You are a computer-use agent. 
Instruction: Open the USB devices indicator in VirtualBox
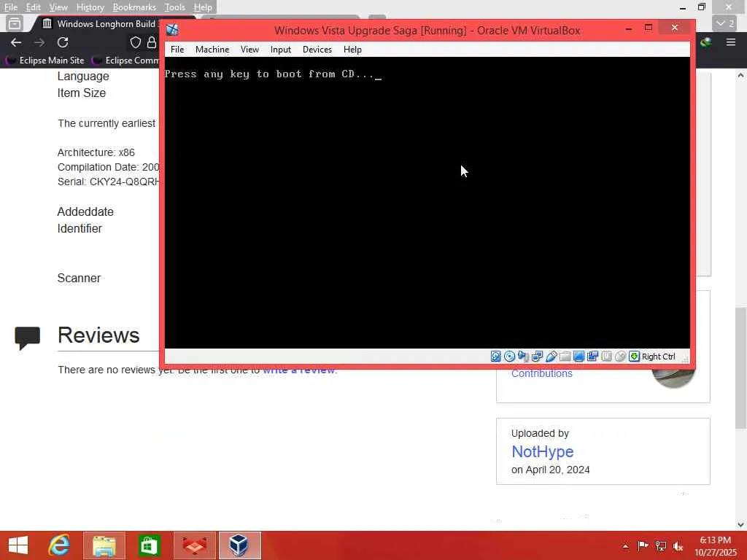point(551,356)
